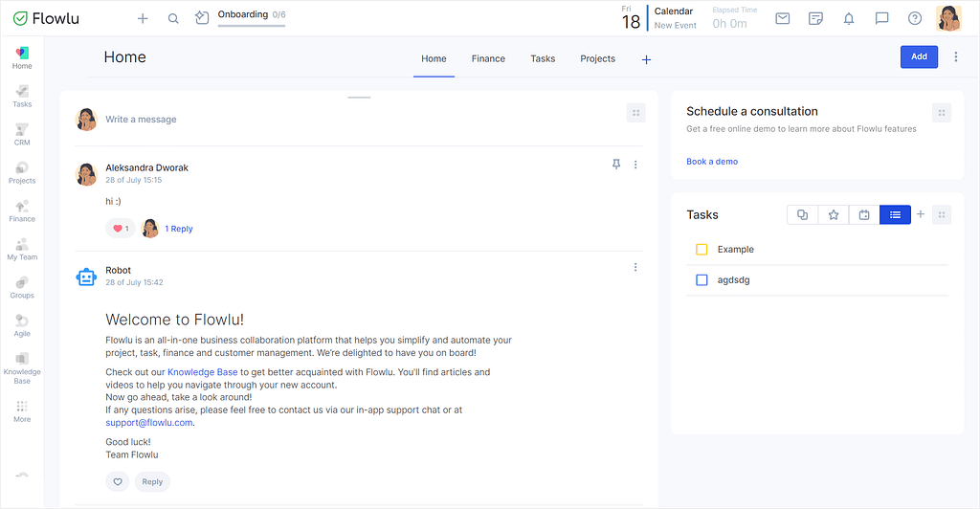Switch to the Home tab

(x=434, y=58)
